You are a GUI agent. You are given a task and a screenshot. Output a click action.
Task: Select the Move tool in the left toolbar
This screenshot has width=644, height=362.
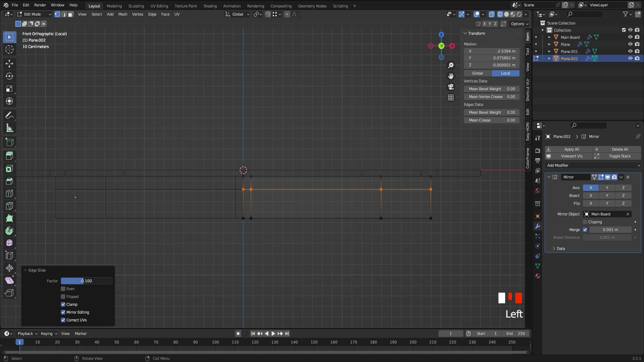pyautogui.click(x=9, y=63)
